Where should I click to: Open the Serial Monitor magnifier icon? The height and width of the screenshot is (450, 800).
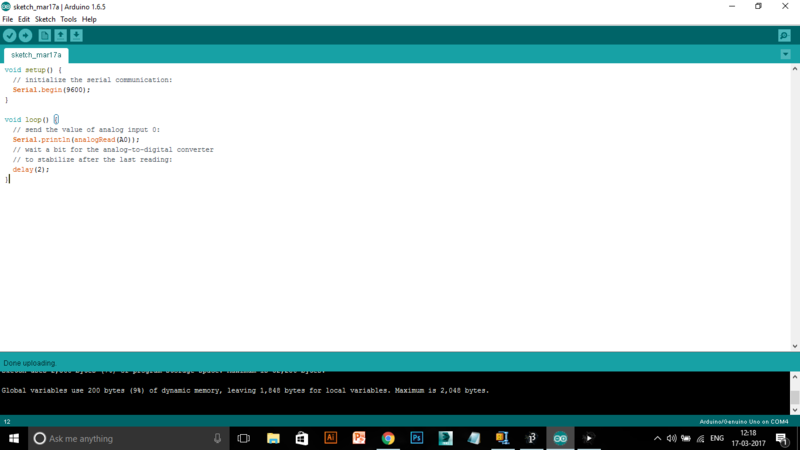point(784,35)
